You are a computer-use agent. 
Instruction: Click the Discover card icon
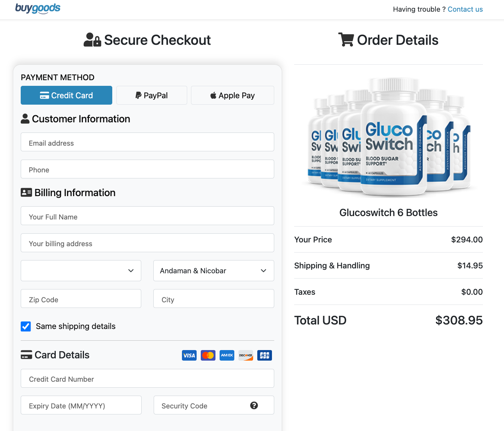pyautogui.click(x=246, y=355)
